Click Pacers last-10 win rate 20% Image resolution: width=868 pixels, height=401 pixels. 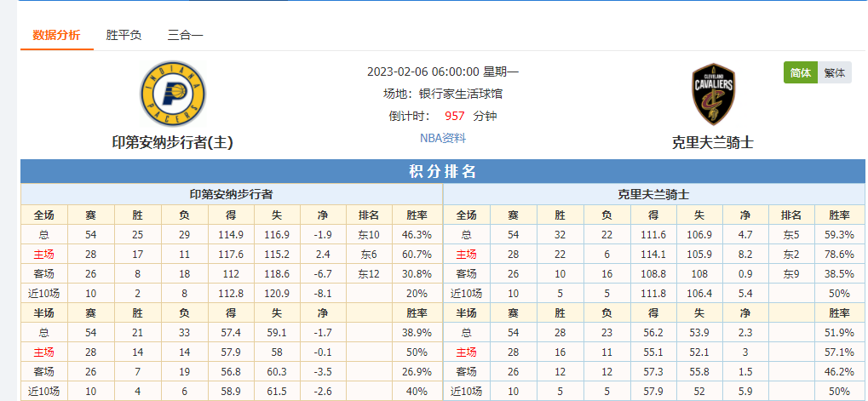(x=417, y=293)
